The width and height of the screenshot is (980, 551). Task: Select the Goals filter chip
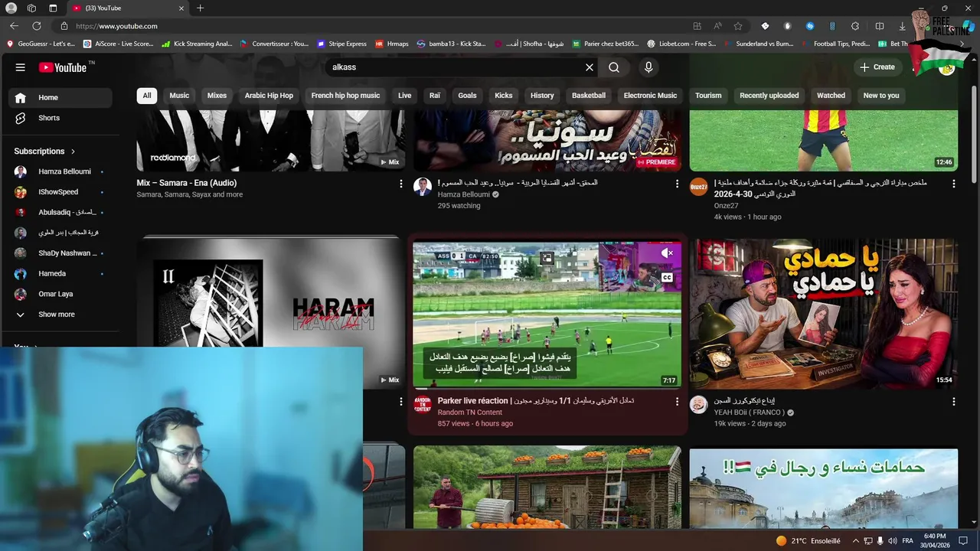tap(467, 96)
